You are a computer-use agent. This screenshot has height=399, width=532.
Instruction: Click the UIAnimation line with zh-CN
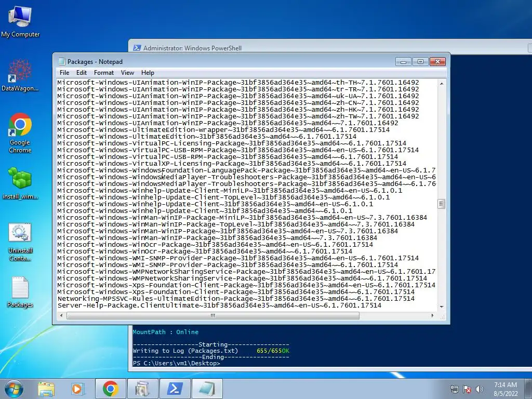click(238, 103)
